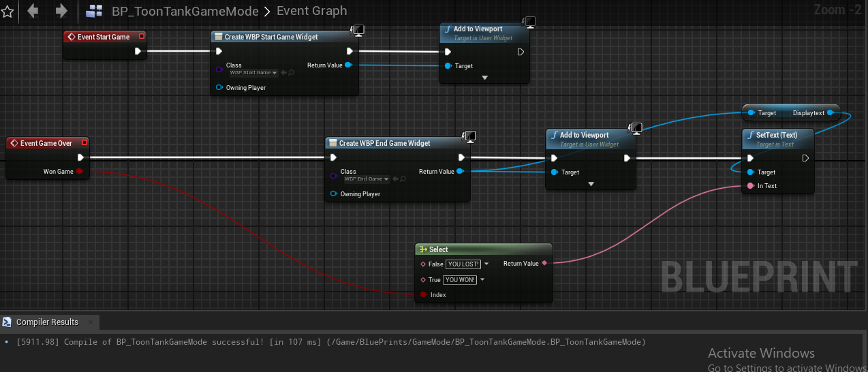Select the Select node header

coord(484,249)
